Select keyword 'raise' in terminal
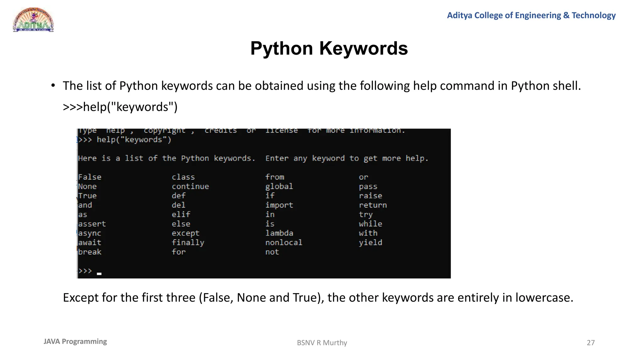The width and height of the screenshot is (644, 362). 371,196
